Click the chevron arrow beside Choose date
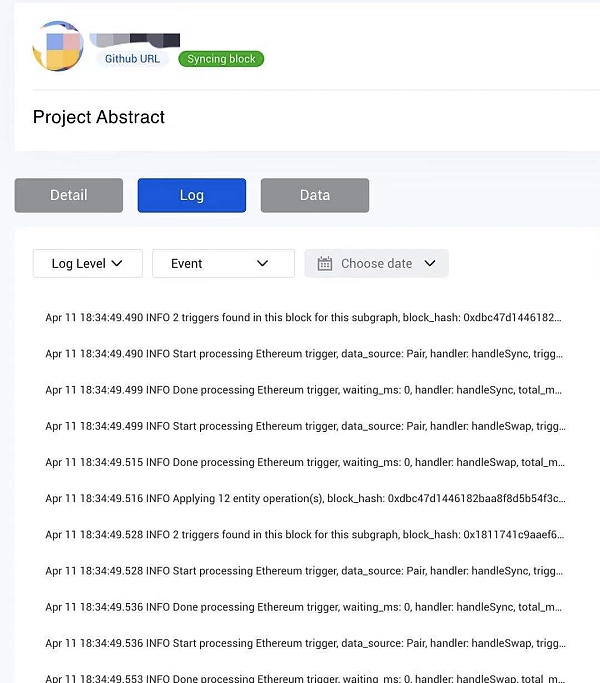Viewport: 600px width, 683px height. [x=430, y=264]
